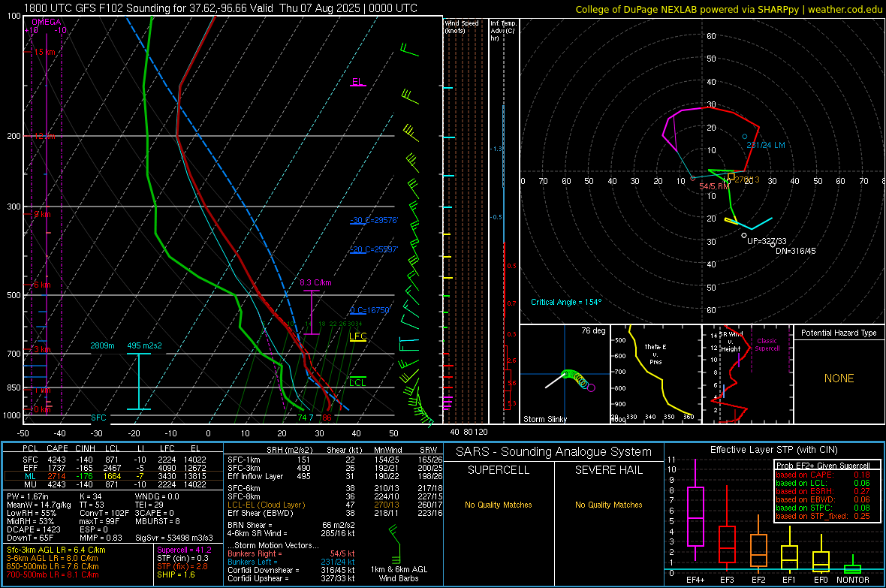Select the EFF parcel row

coord(113,468)
